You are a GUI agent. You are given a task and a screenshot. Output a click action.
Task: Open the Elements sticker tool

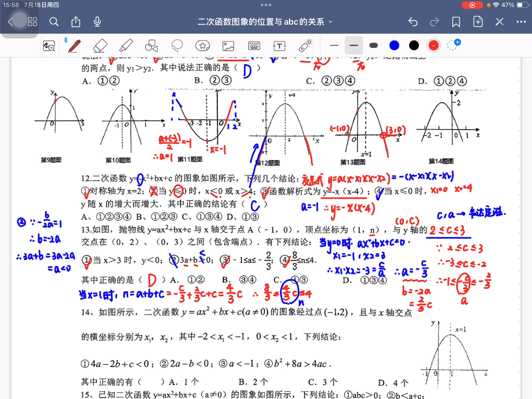point(203,46)
